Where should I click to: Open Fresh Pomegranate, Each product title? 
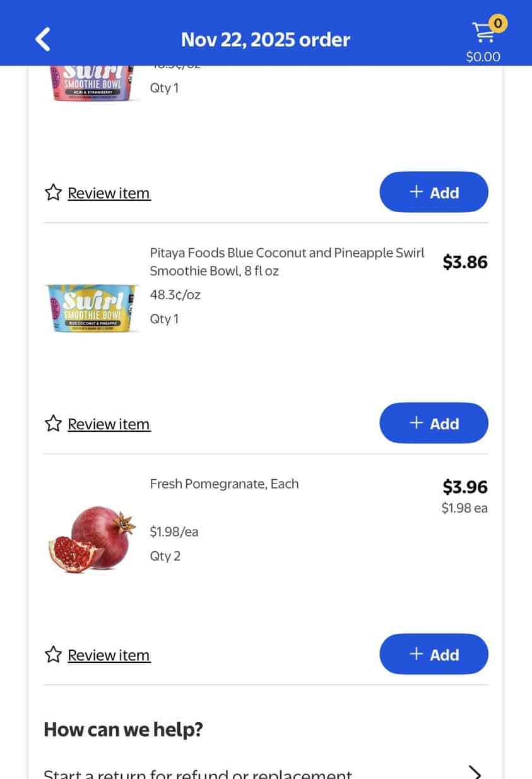224,484
